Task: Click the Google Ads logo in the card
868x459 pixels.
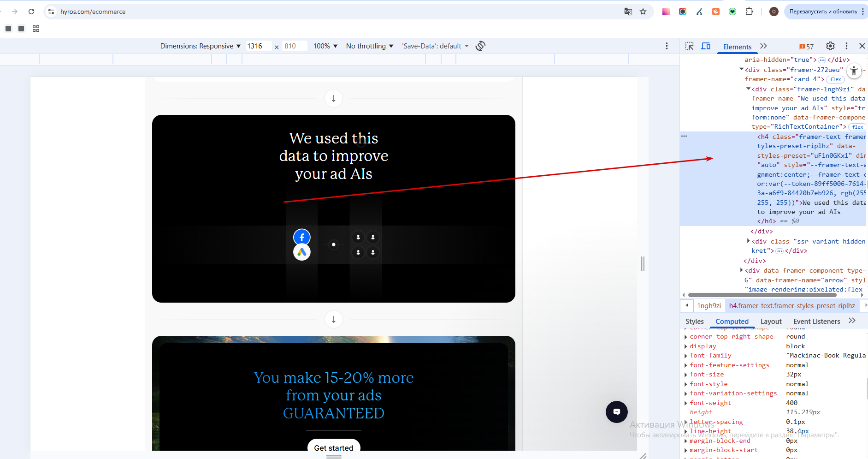Action: [x=302, y=252]
